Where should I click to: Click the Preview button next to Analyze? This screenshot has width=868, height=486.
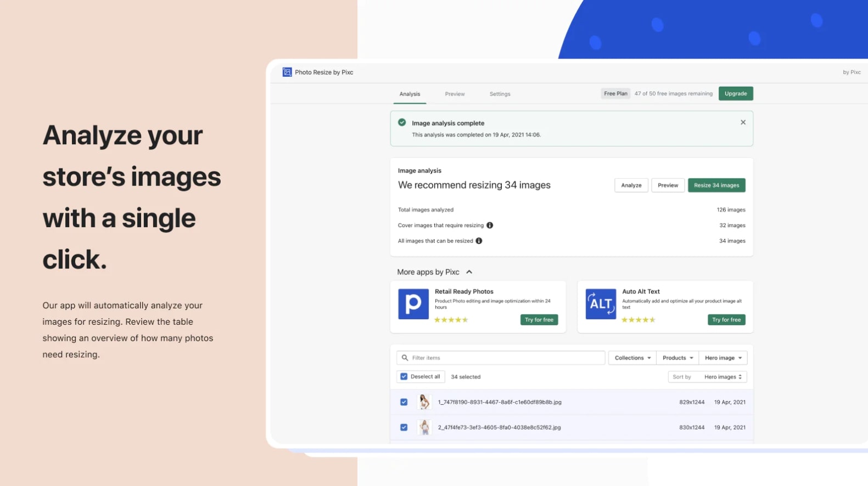pos(668,185)
